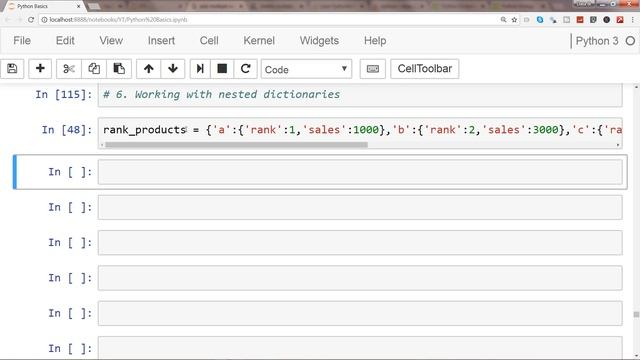Click the red extension icon with white arrow
This screenshot has height=360, width=640.
point(620,20)
